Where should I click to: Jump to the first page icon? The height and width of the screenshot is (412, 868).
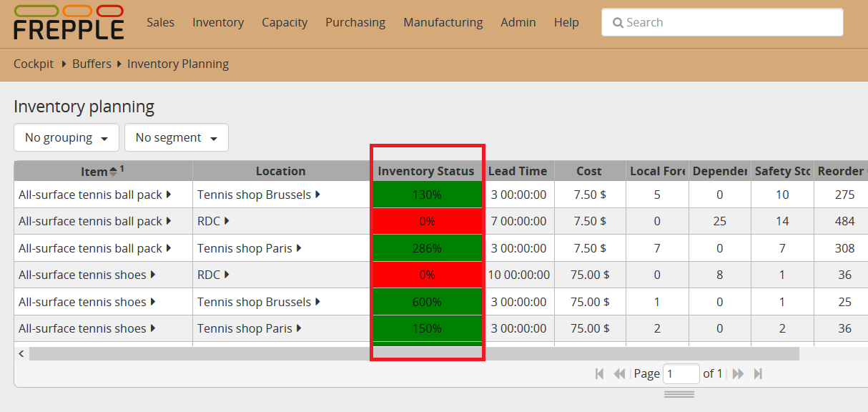tap(599, 373)
